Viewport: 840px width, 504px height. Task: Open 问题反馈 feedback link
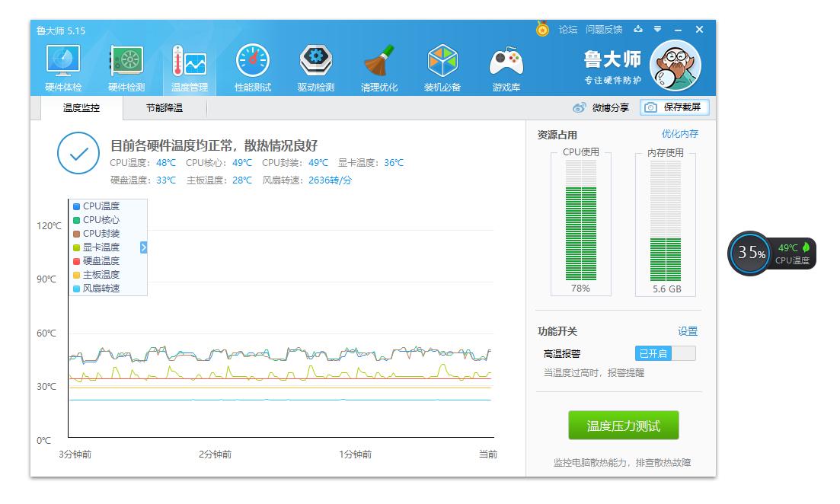[604, 30]
